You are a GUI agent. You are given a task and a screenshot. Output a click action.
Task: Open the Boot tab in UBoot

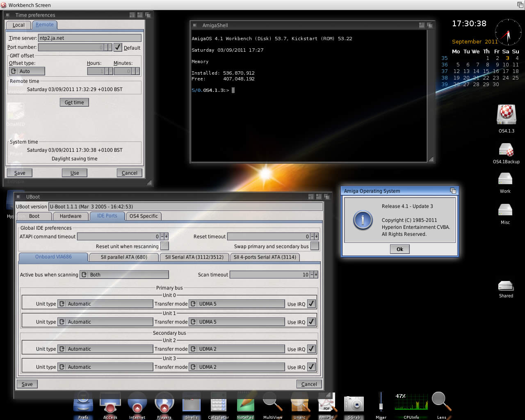(34, 216)
